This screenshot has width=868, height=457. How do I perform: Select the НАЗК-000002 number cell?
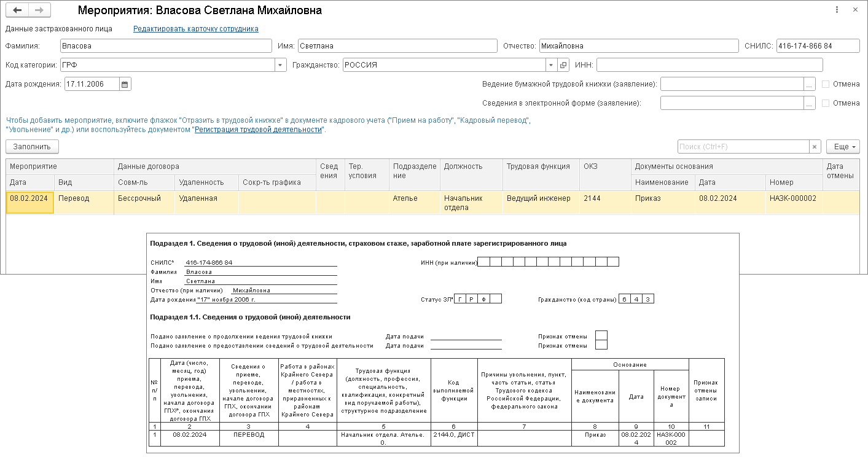pos(794,203)
